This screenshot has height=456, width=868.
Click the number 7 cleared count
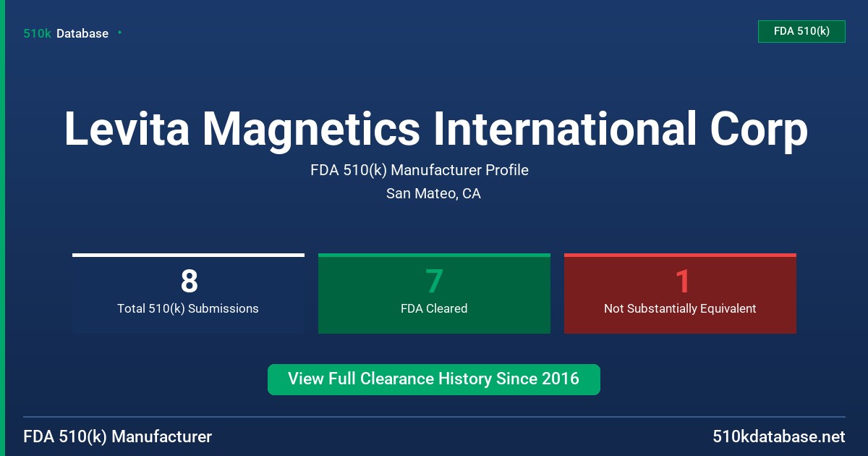pos(434,281)
